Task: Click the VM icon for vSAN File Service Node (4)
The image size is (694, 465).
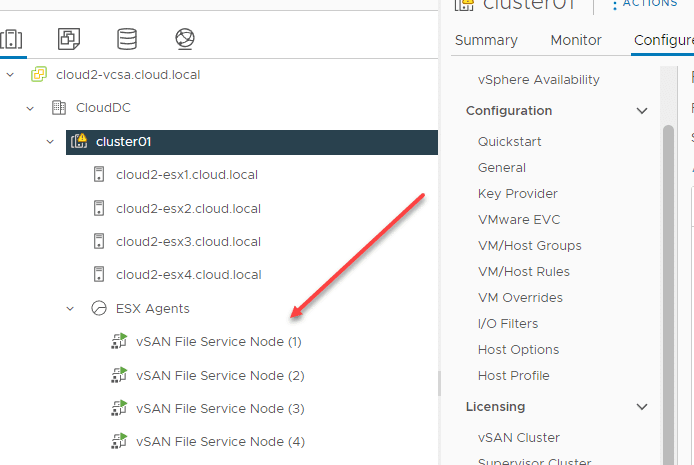Action: (x=119, y=441)
